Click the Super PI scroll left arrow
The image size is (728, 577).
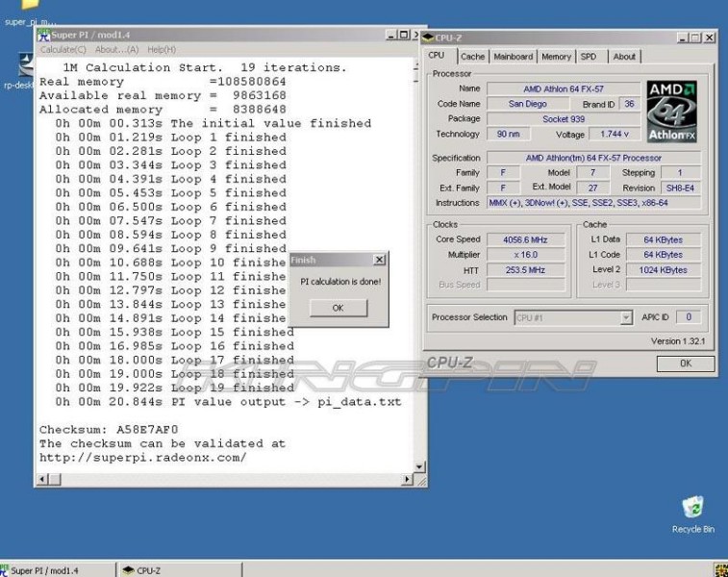[41, 479]
